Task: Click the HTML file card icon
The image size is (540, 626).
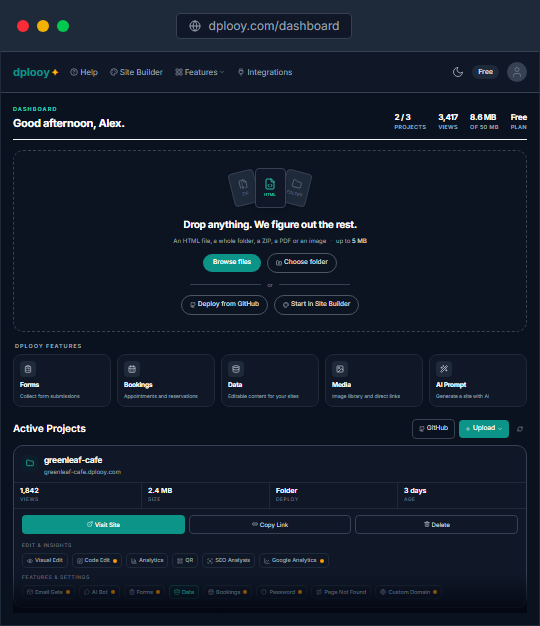Action: click(x=270, y=188)
